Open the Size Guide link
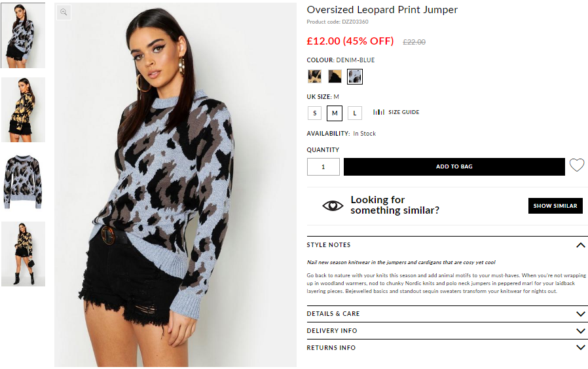The width and height of the screenshot is (588, 369). point(404,112)
